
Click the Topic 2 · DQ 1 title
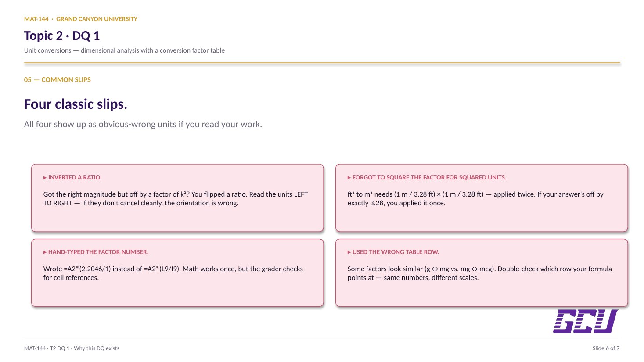[x=62, y=36]
